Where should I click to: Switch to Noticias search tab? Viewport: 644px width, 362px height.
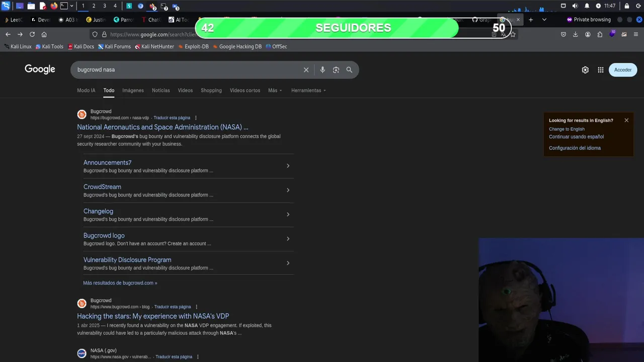click(x=161, y=90)
